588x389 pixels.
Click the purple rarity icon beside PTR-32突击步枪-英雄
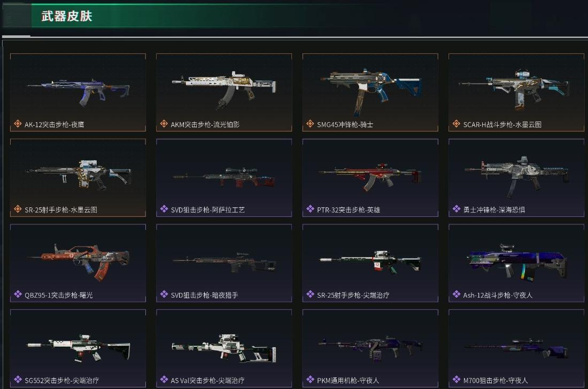point(310,209)
